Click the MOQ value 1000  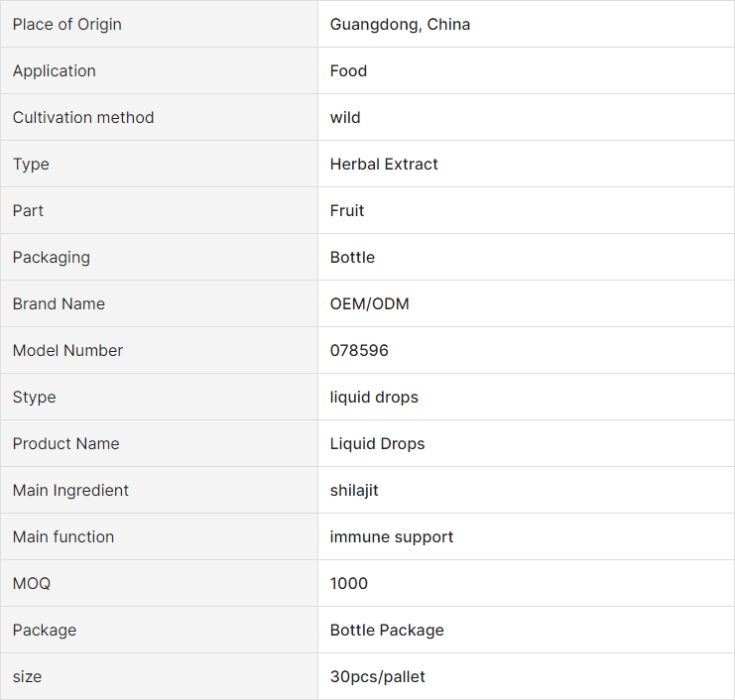click(x=349, y=583)
